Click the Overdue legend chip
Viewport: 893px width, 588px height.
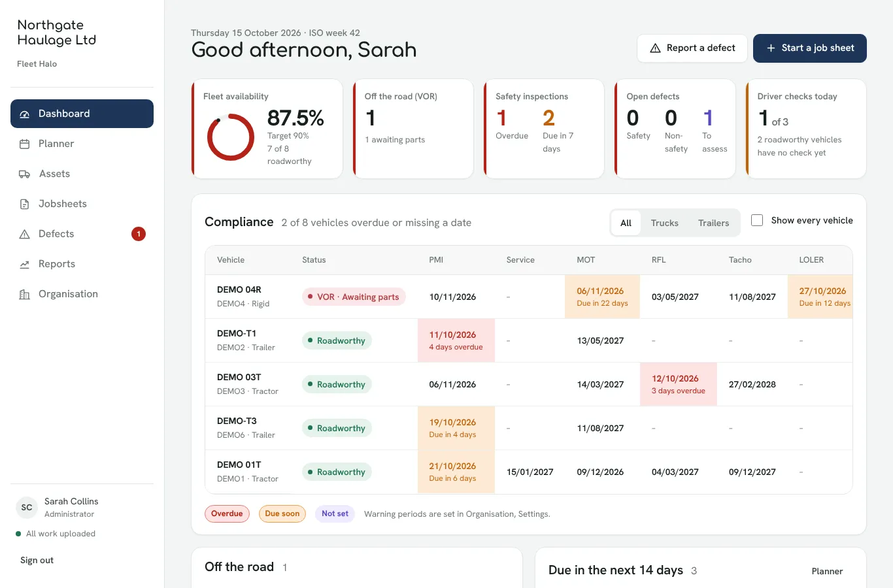[x=227, y=514]
